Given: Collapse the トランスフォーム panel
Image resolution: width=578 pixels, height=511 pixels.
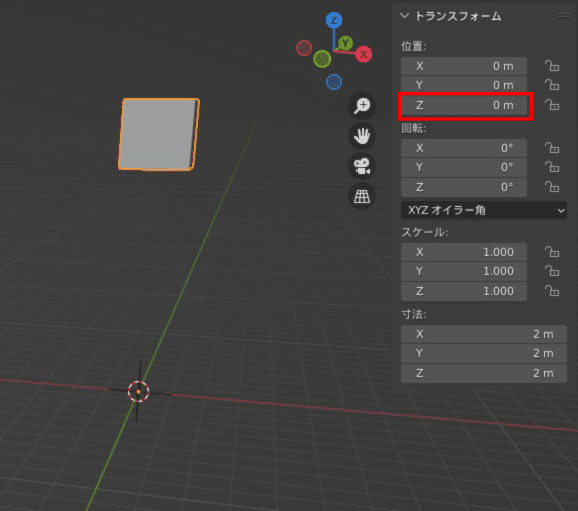Looking at the screenshot, I should (x=404, y=15).
